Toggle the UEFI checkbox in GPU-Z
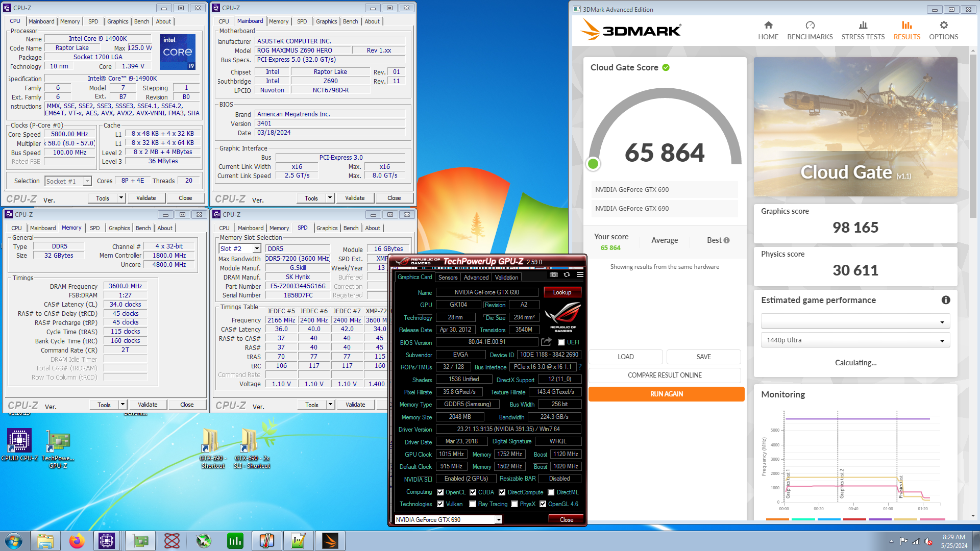This screenshot has height=551, width=980. pos(561,342)
